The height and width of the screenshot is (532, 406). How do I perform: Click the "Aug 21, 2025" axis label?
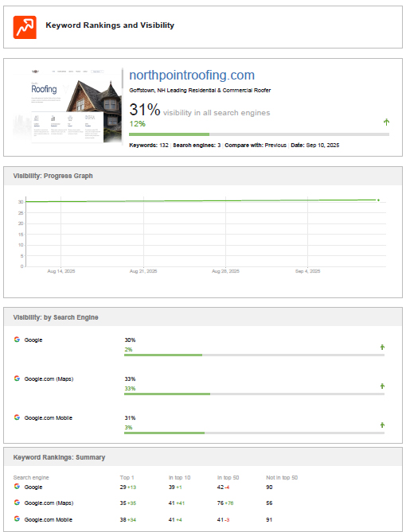coord(143,271)
